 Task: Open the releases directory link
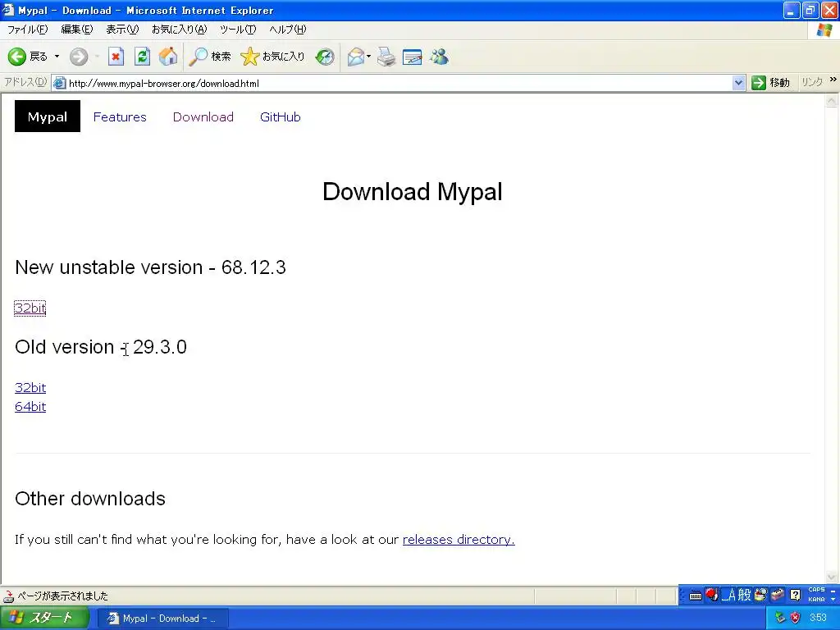coord(459,540)
